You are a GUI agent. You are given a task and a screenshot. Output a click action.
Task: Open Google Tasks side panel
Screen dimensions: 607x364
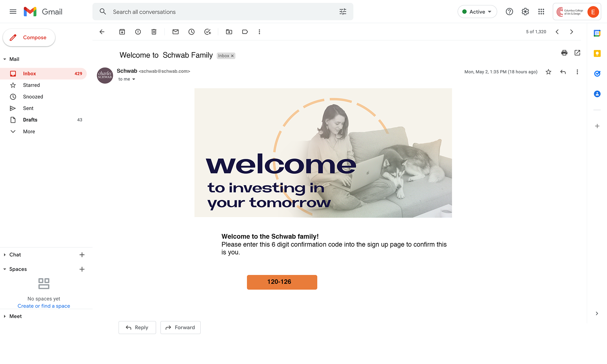(597, 74)
